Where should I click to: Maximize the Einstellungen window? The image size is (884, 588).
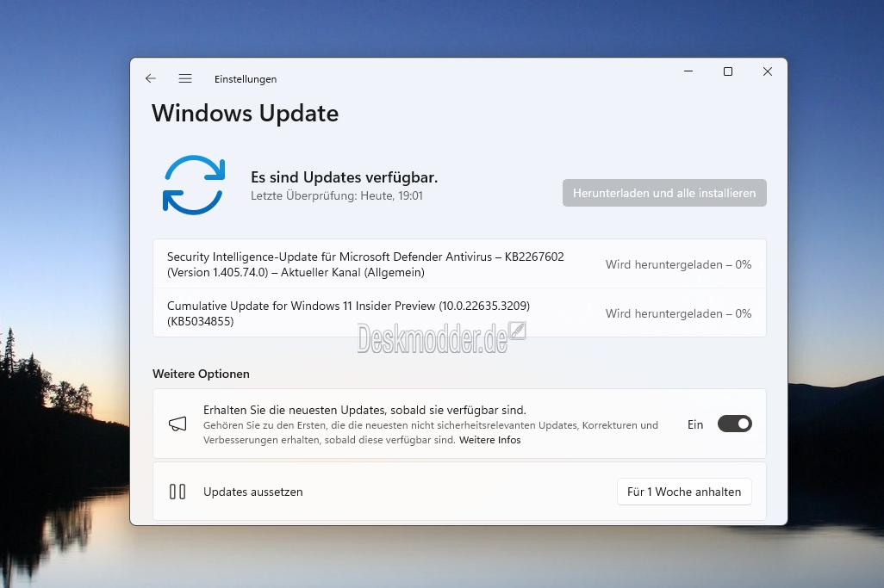pyautogui.click(x=728, y=71)
